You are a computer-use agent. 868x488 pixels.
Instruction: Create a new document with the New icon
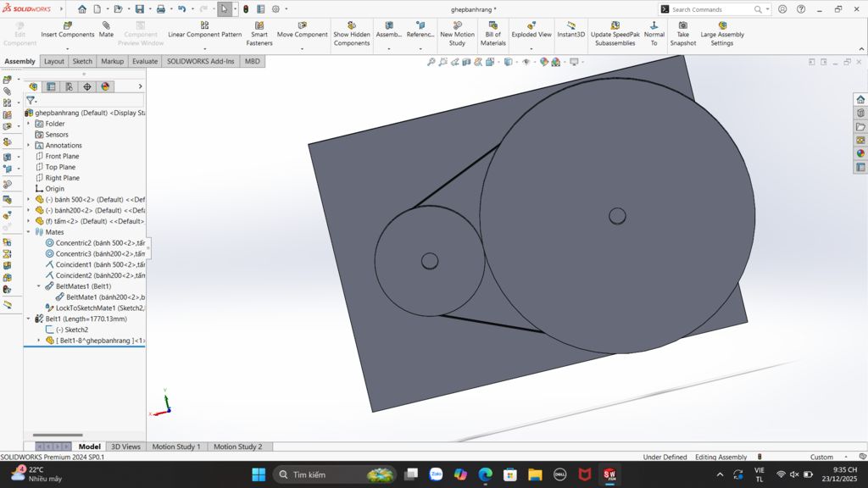coord(97,8)
